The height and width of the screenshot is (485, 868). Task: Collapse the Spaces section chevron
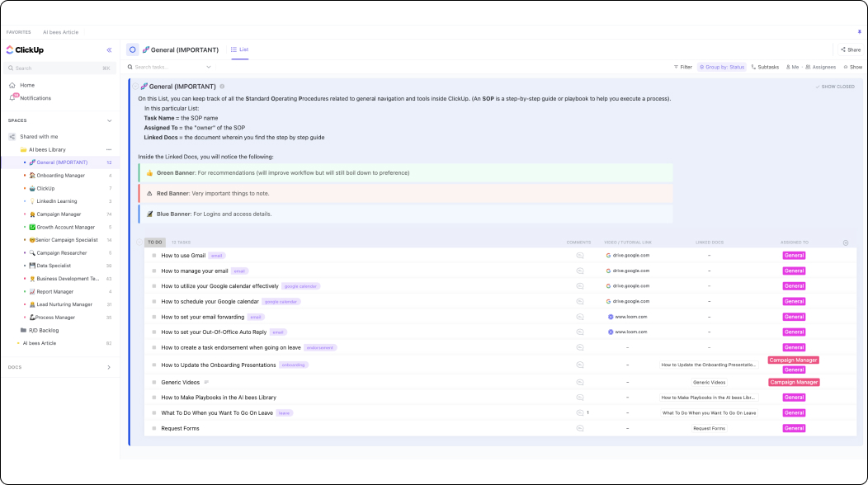tap(109, 120)
